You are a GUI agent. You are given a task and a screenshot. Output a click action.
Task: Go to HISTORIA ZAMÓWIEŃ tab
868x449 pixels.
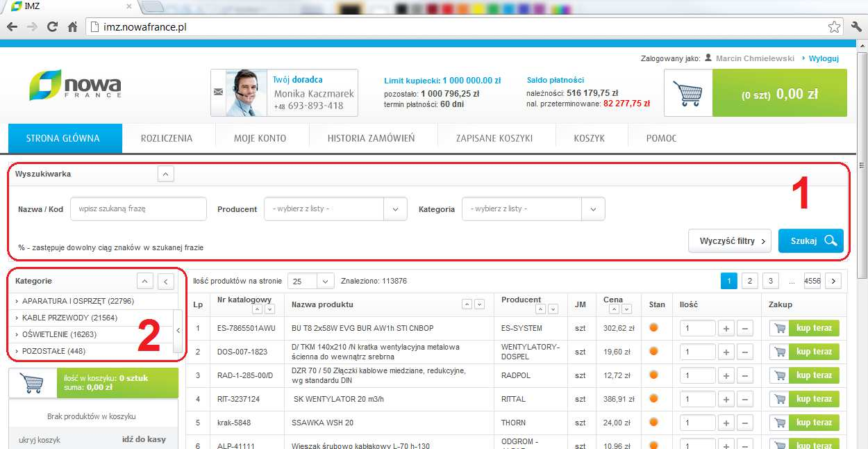click(372, 138)
